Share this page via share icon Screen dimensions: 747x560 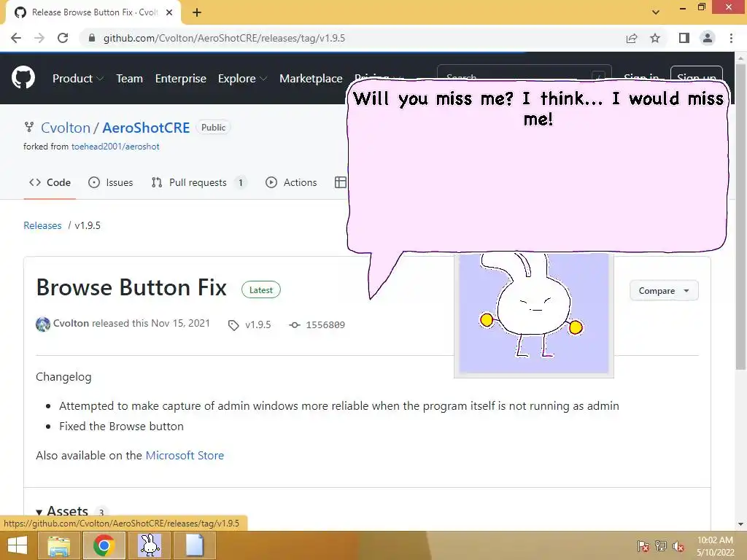[x=632, y=38]
